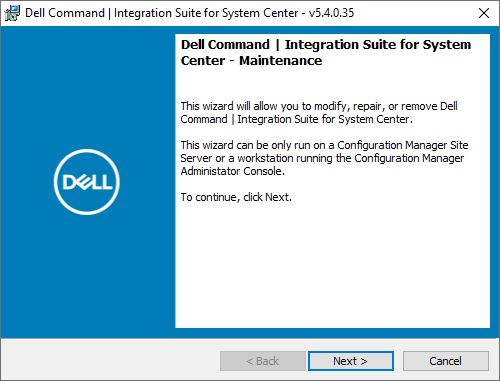Click the installer icon in title bar
500x381 pixels.
tap(12, 13)
